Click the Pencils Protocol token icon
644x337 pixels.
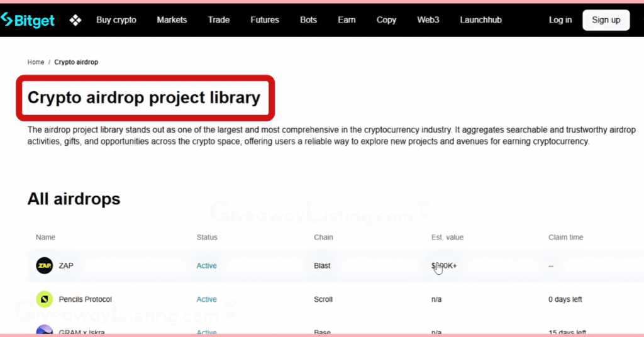(x=45, y=299)
